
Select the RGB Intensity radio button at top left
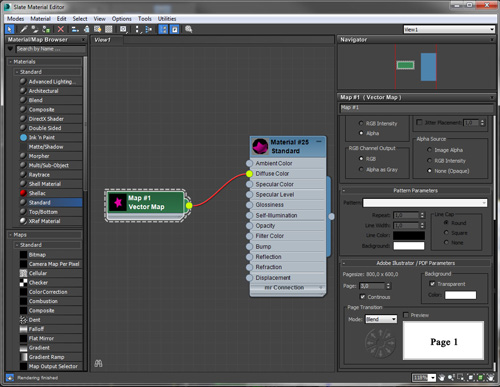[x=361, y=123]
